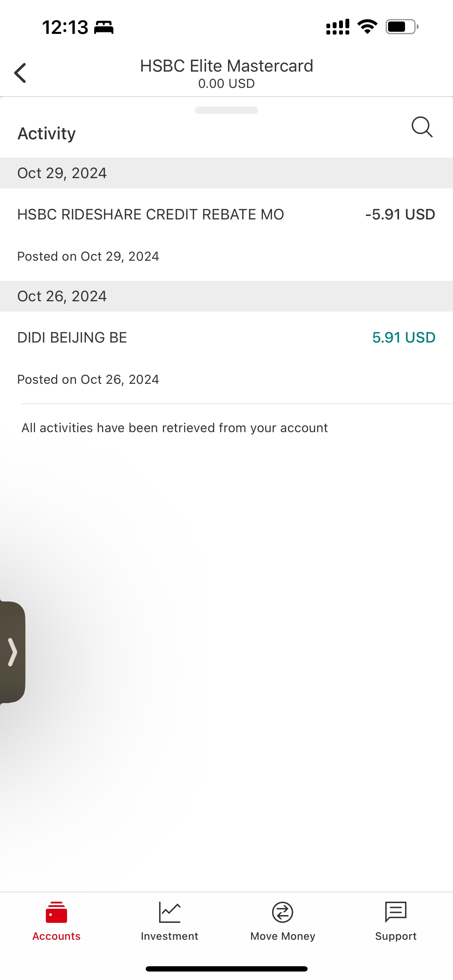Image resolution: width=453 pixels, height=980 pixels.
Task: Switch to the Investment tab label
Action: (169, 936)
